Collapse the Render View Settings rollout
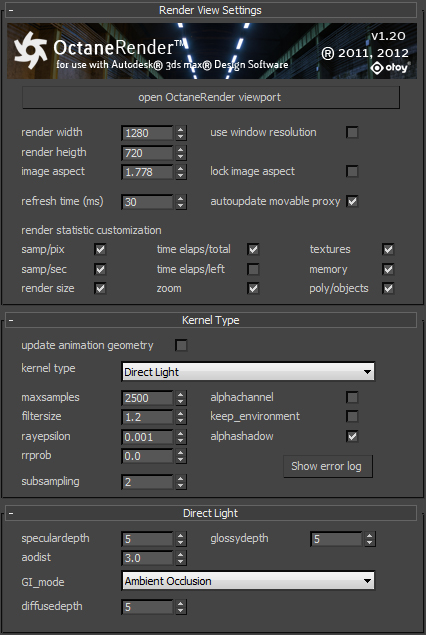This screenshot has height=635, width=426. point(11,10)
